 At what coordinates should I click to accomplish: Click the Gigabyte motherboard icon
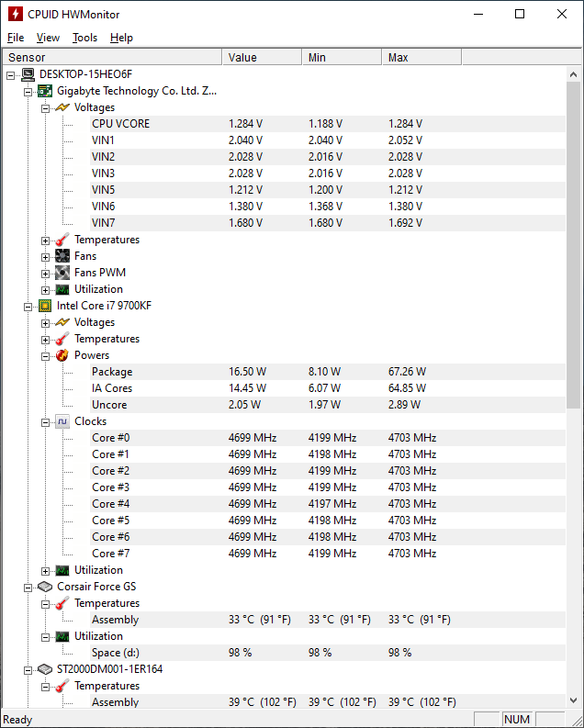(45, 91)
